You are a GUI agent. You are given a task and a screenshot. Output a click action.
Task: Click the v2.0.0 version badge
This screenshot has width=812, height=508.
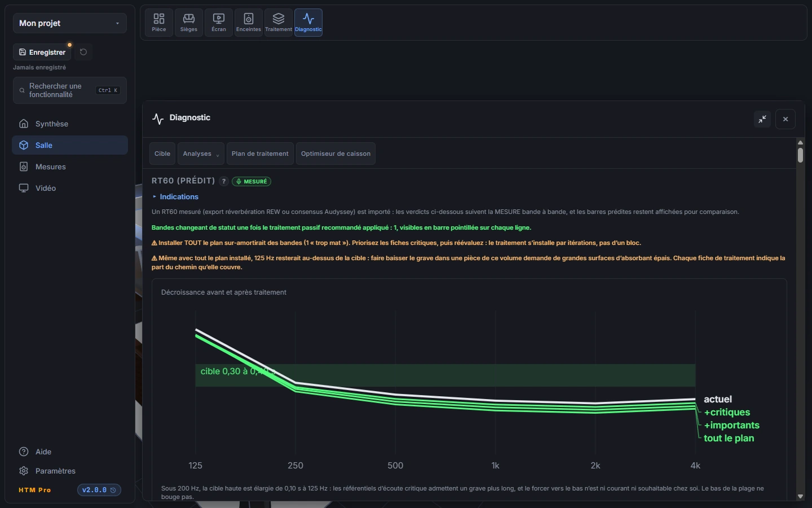99,490
